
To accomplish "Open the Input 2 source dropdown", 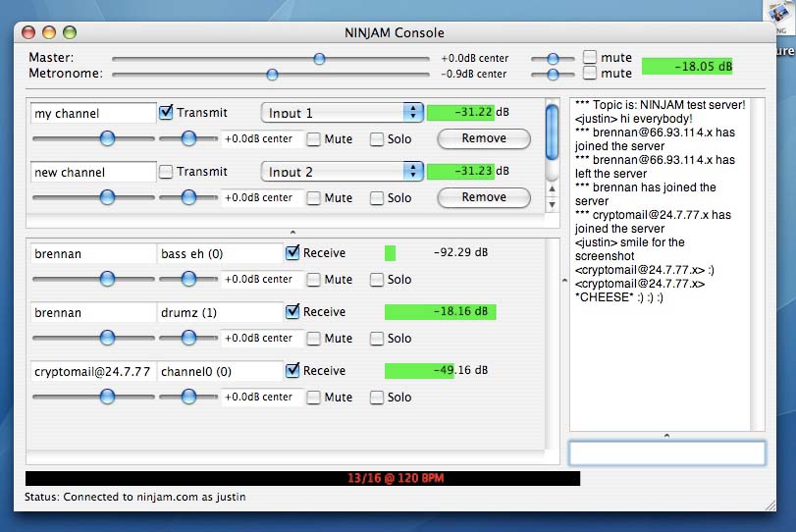I will click(342, 172).
